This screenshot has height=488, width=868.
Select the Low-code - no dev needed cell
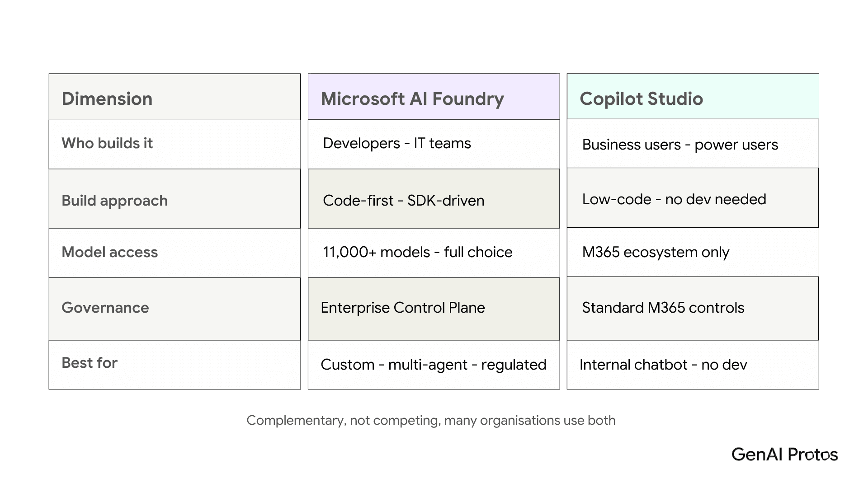[x=693, y=197]
